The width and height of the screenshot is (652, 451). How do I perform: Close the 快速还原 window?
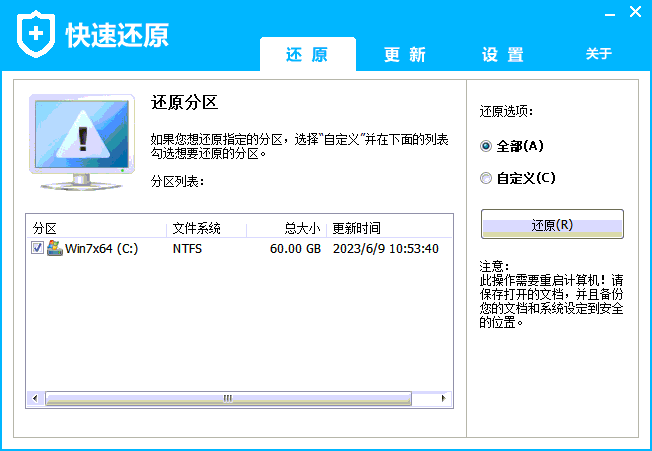point(635,12)
